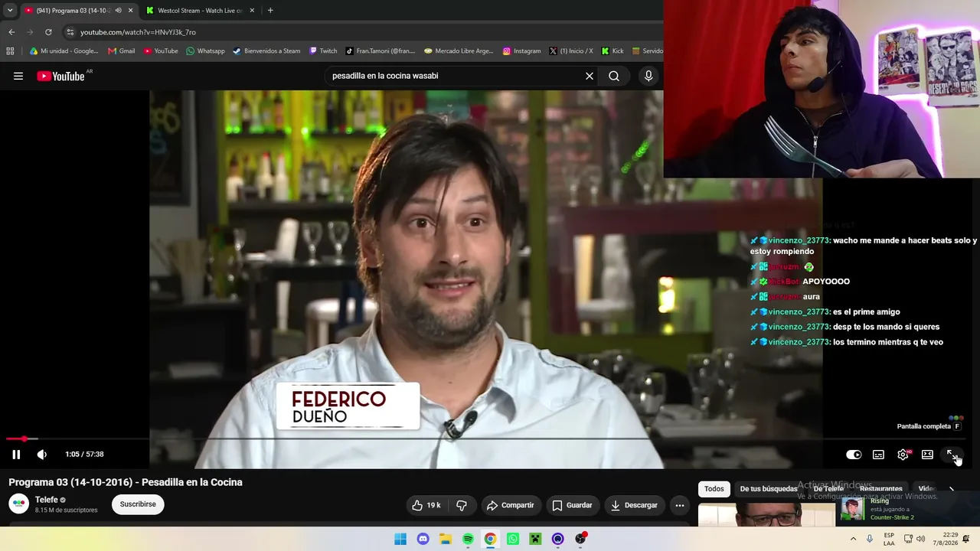Open the tab search dropdown arrow

click(10, 11)
